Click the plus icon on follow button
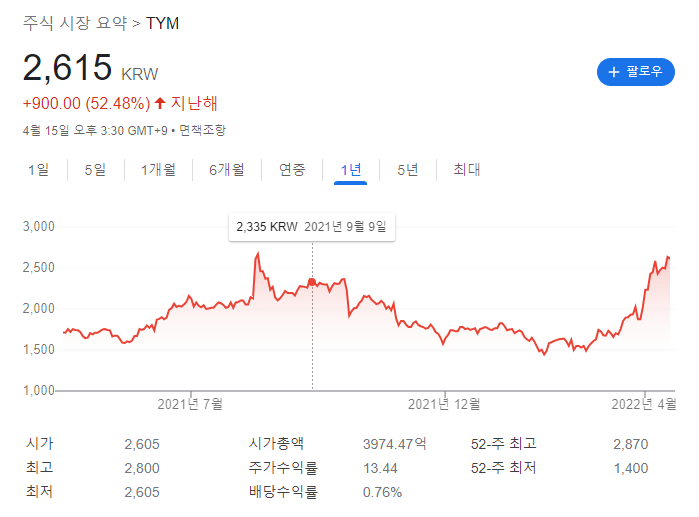 click(x=614, y=72)
